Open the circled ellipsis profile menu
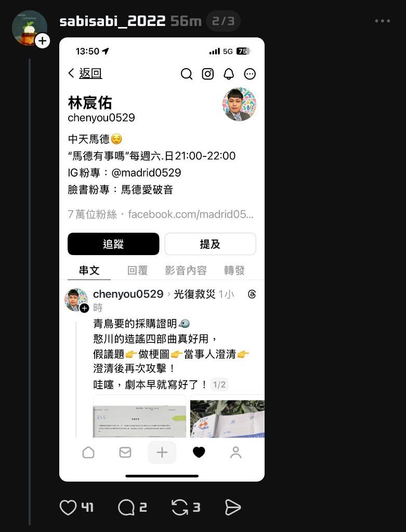Viewport: 406px width, 532px height. (x=250, y=74)
